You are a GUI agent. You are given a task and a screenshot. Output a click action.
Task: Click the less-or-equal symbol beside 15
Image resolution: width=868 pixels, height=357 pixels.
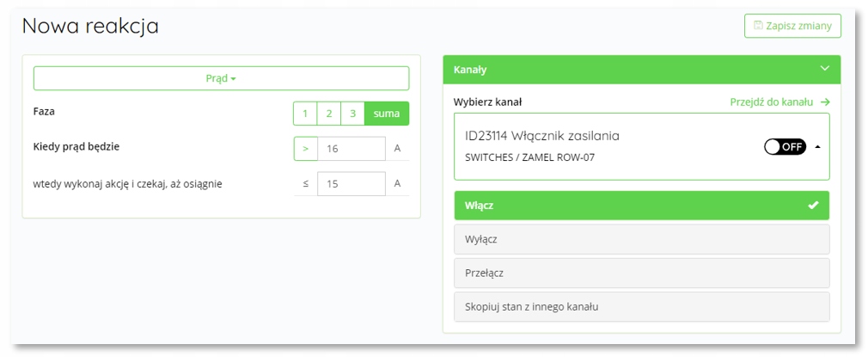305,183
